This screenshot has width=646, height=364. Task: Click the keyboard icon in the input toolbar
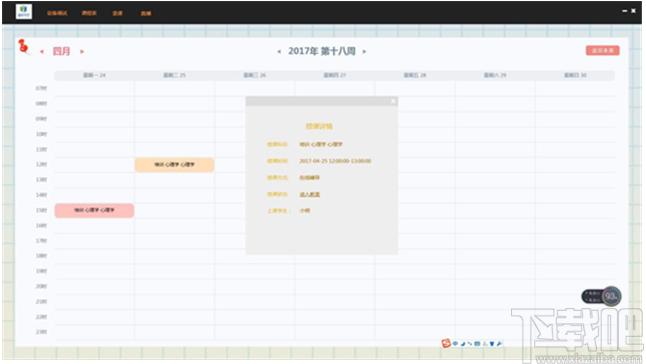pos(477,343)
